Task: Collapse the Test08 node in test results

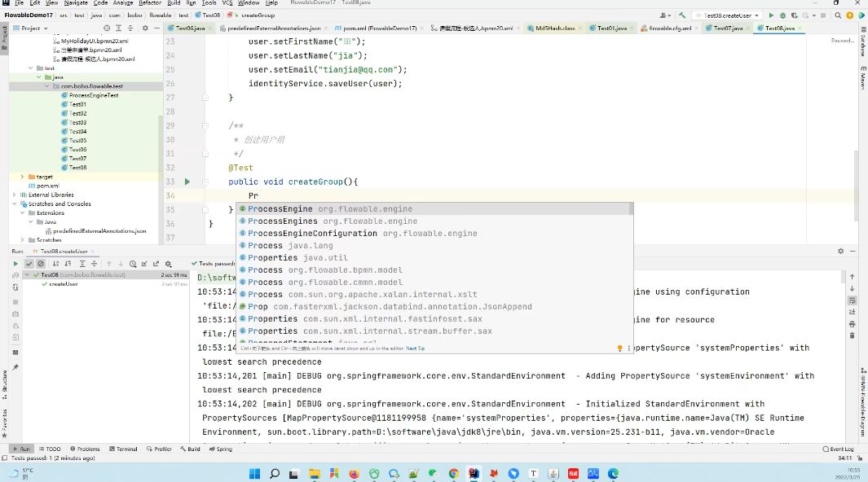Action: (x=27, y=274)
